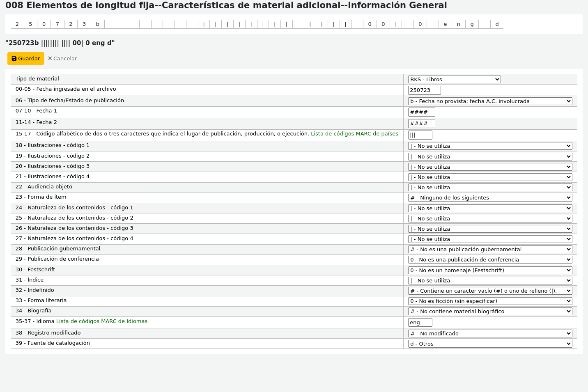The image size is (588, 392).
Task: Click the place of publication code field
Action: tap(420, 135)
